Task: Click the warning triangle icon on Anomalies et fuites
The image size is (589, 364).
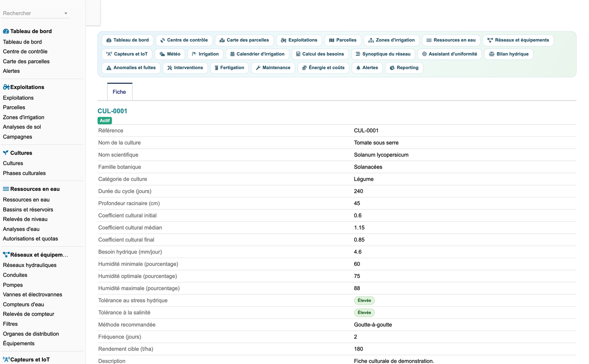Action: click(109, 68)
